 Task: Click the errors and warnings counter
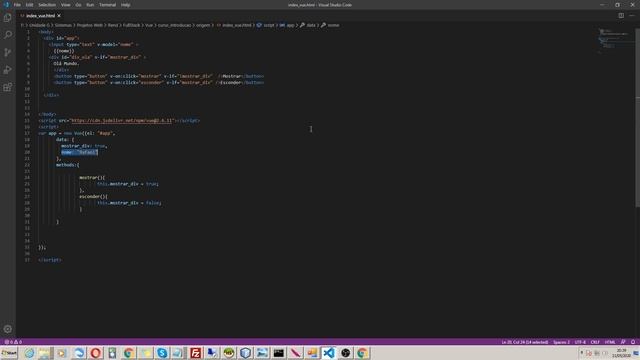point(13,342)
